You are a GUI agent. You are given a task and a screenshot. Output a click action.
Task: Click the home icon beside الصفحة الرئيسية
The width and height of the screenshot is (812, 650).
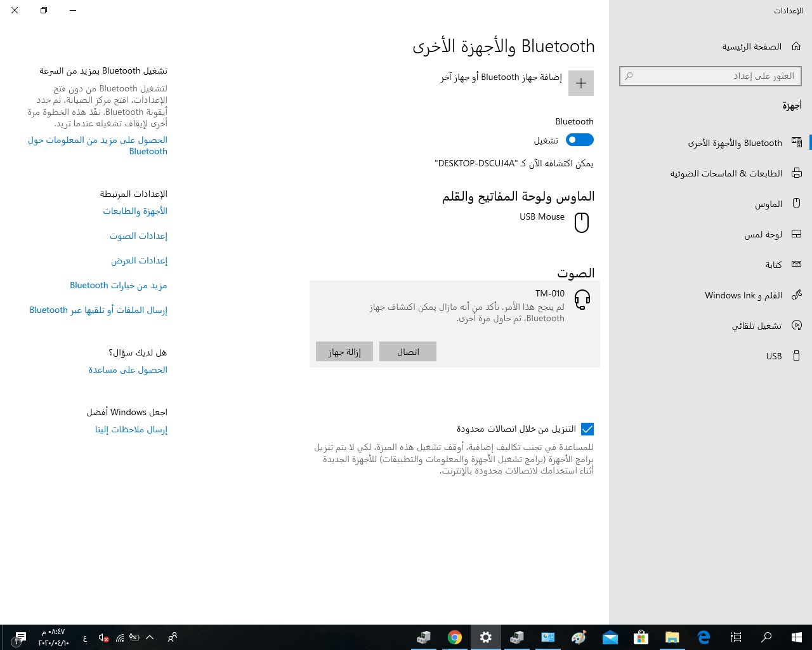tap(796, 46)
